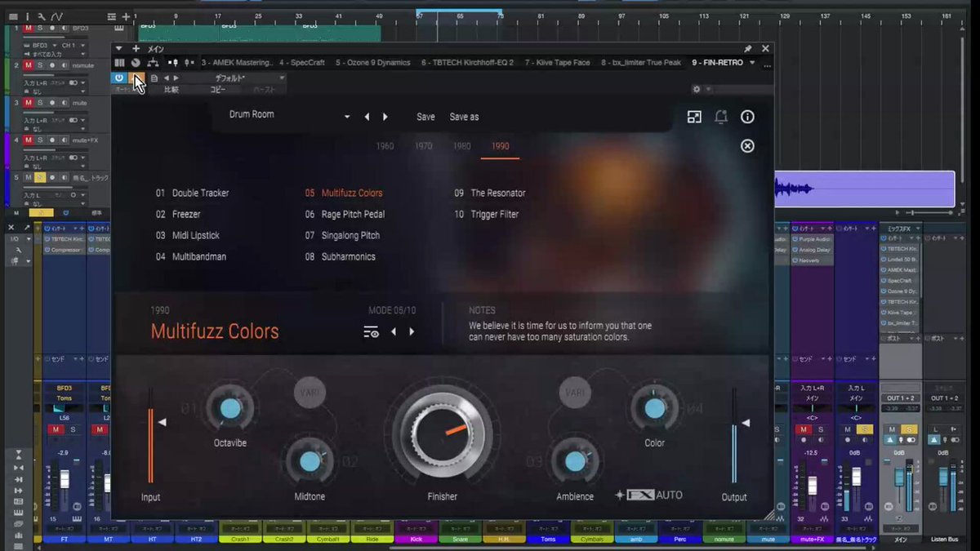
Task: Add a track with the plus icon
Action: [x=125, y=16]
